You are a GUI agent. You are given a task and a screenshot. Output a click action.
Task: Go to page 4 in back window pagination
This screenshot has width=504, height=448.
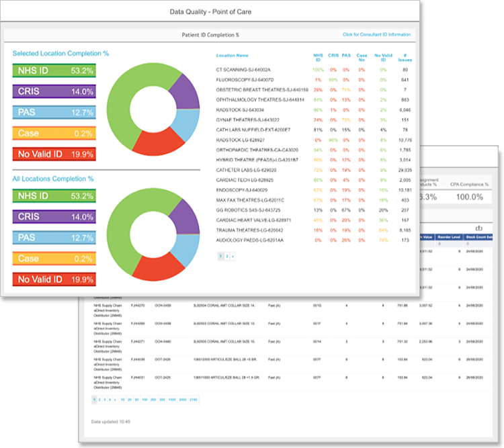click(x=110, y=400)
